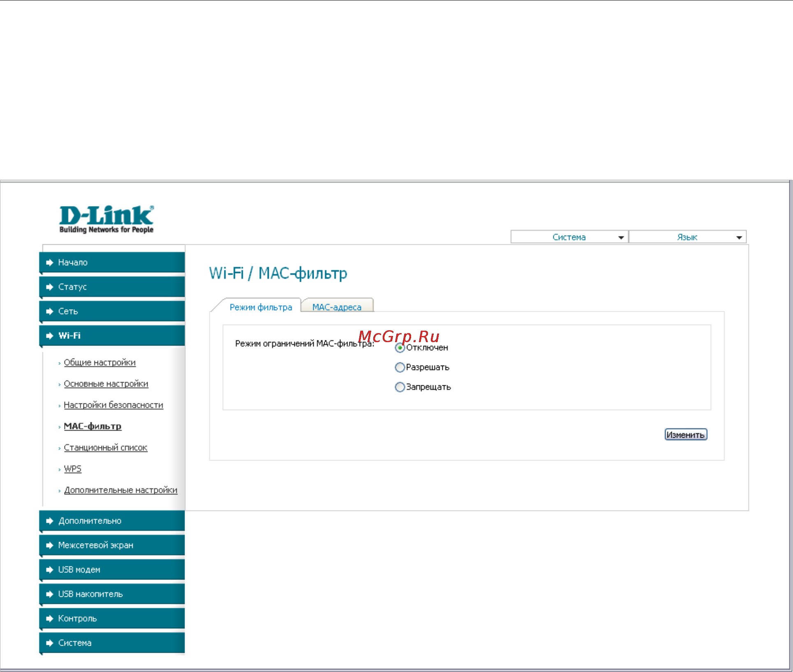Open the Дополнительные настройки link
Viewport: 793px width, 672px height.
point(121,490)
